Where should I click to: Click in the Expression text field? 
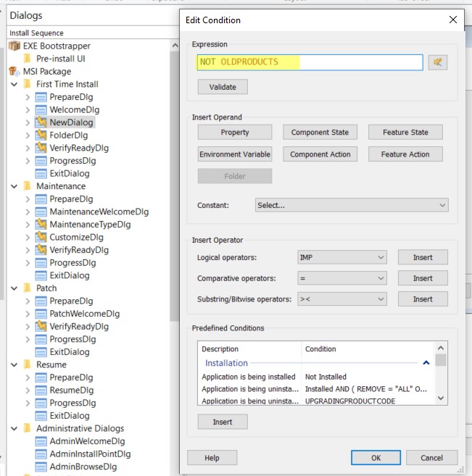coord(310,62)
